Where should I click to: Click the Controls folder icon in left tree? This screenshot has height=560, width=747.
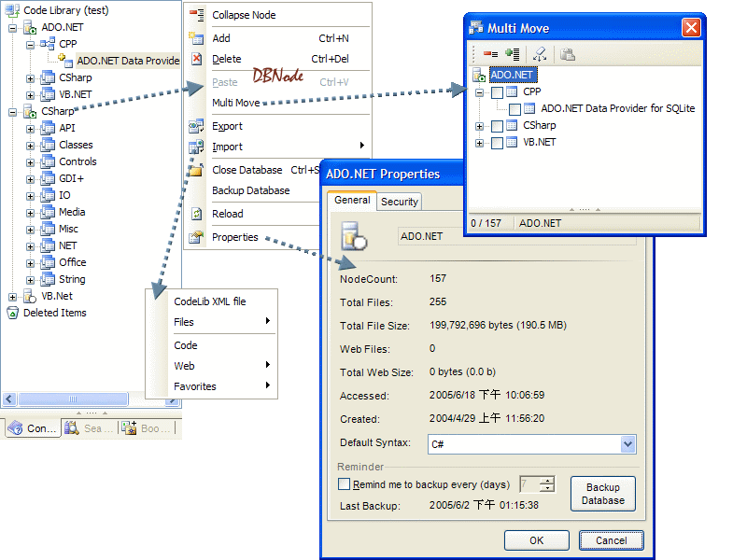pyautogui.click(x=48, y=161)
